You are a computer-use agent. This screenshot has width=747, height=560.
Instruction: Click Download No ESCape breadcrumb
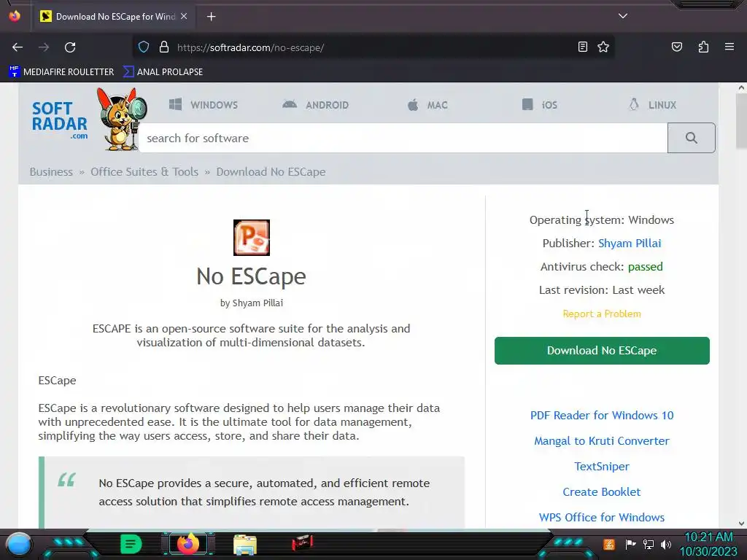coord(271,172)
